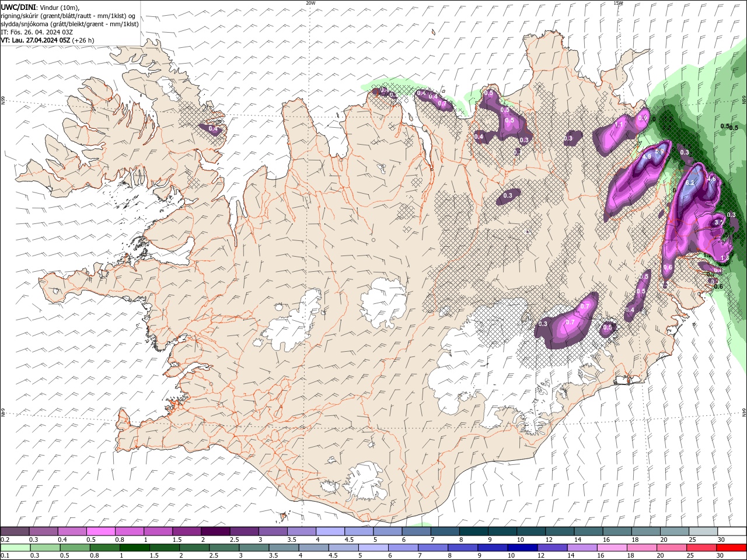Click the '6.2' snowfall value on map
The height and width of the screenshot is (560, 747).
pos(690,183)
